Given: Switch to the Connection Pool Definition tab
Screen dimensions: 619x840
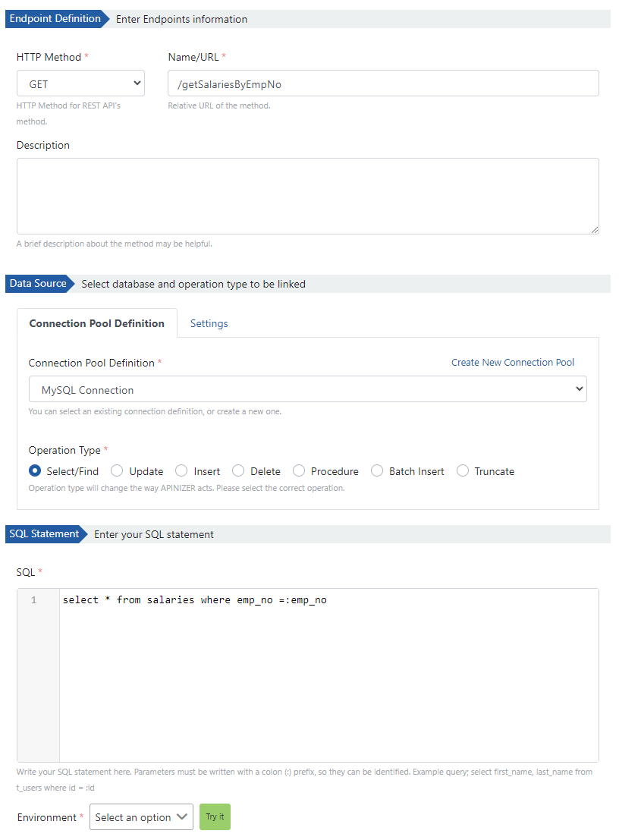Looking at the screenshot, I should point(96,323).
